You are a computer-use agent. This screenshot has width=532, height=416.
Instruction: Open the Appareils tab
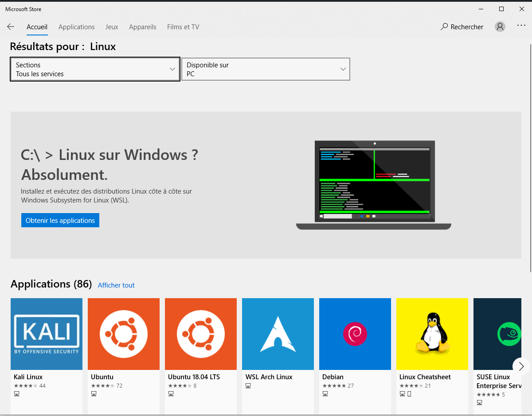(x=143, y=27)
